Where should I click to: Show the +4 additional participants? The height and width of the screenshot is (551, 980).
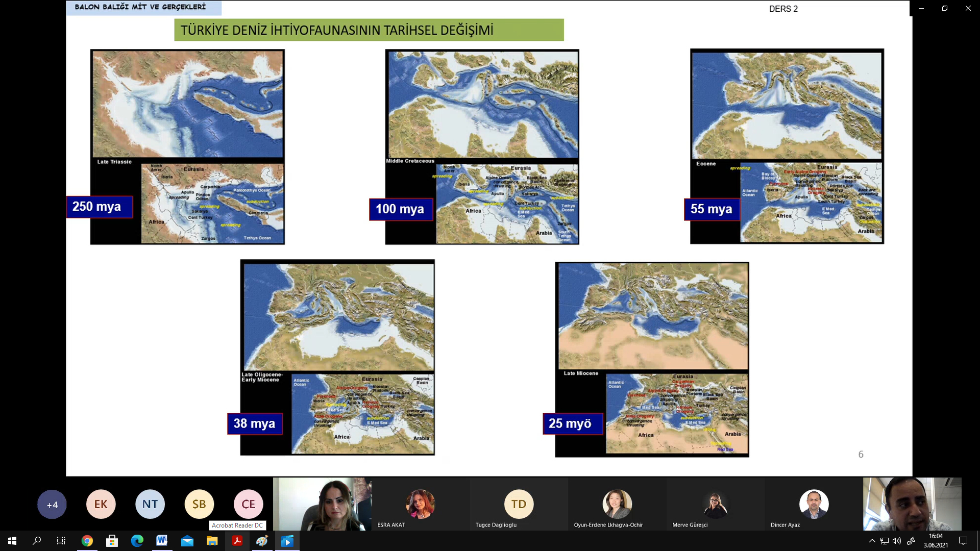[52, 505]
